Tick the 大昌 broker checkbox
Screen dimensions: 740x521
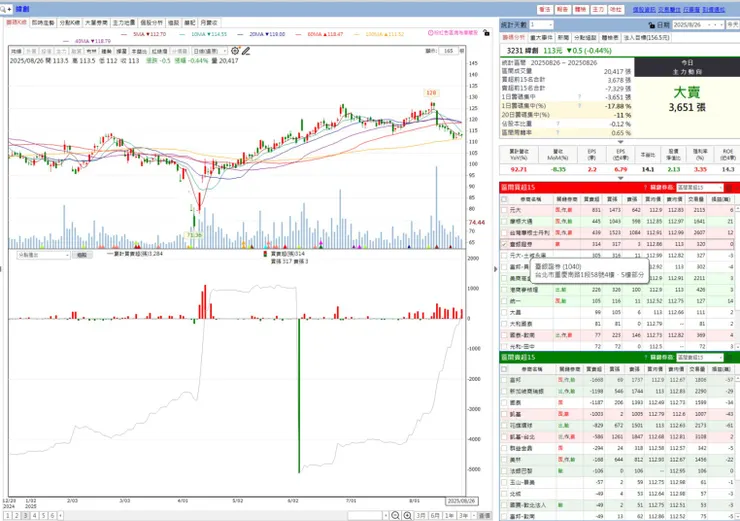coord(504,312)
